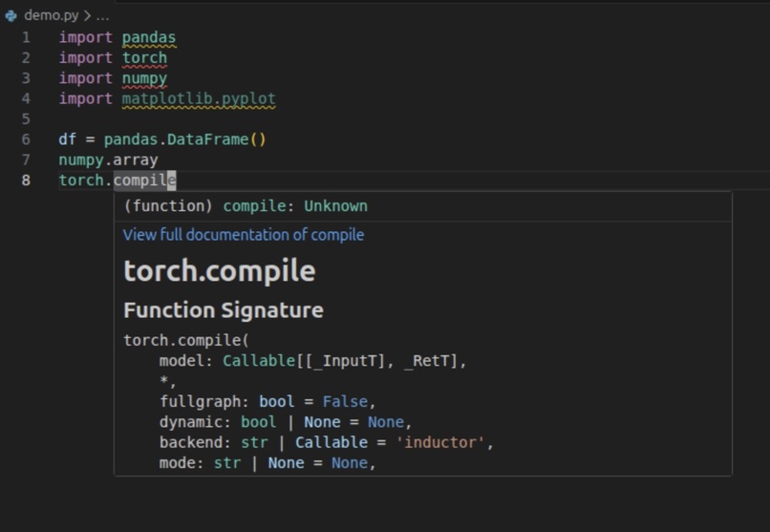Click 'pandas' in the import on line 1

pos(149,37)
